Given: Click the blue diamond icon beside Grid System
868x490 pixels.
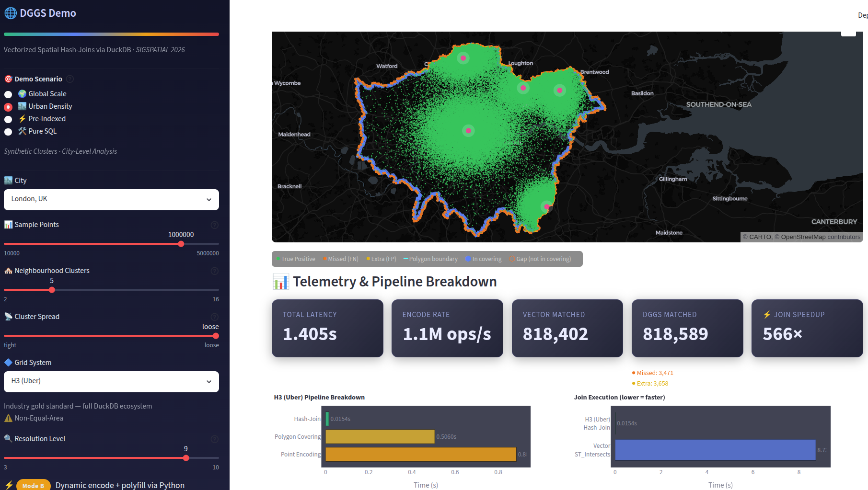Looking at the screenshot, I should 8,363.
